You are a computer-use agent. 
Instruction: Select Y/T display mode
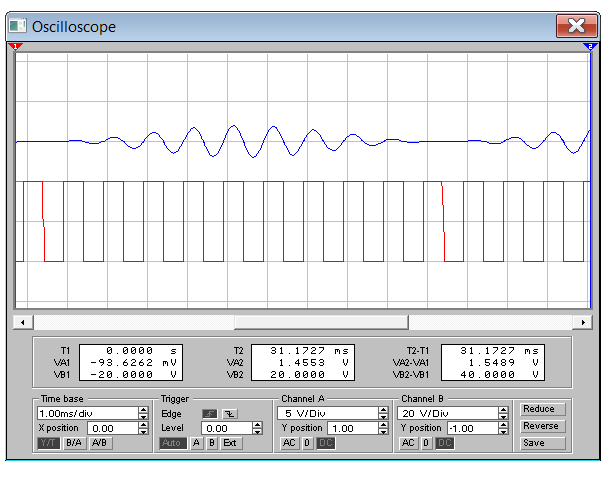49,443
